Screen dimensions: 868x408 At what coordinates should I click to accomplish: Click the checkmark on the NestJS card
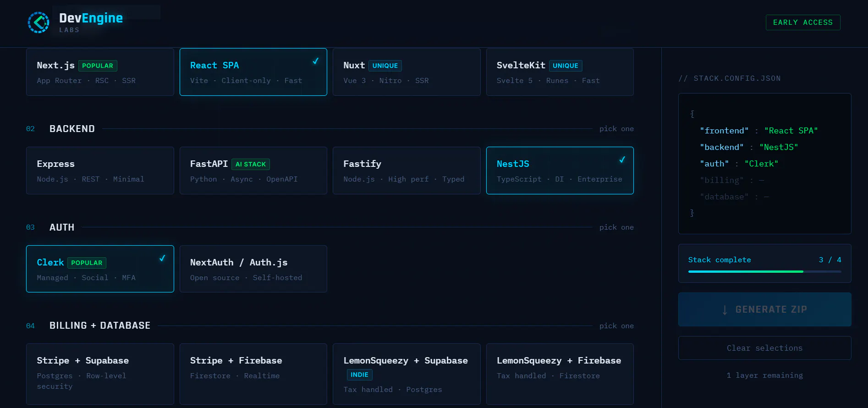(x=622, y=160)
